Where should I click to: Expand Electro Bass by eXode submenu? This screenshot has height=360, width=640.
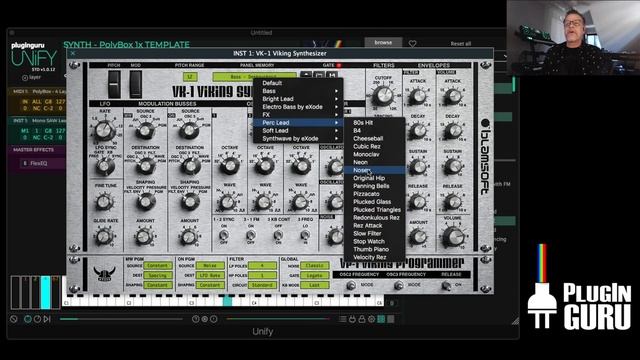click(298, 107)
